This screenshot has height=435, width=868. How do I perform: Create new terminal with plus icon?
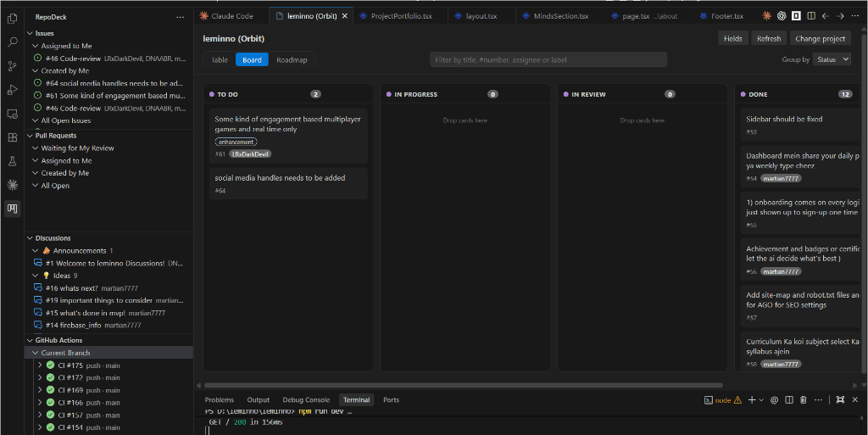pyautogui.click(x=752, y=400)
